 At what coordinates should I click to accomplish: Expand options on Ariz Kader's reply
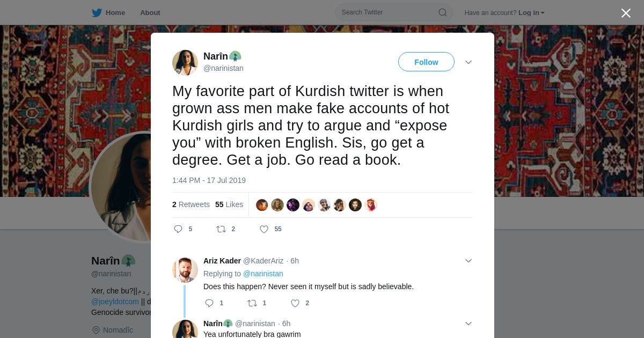(x=469, y=261)
